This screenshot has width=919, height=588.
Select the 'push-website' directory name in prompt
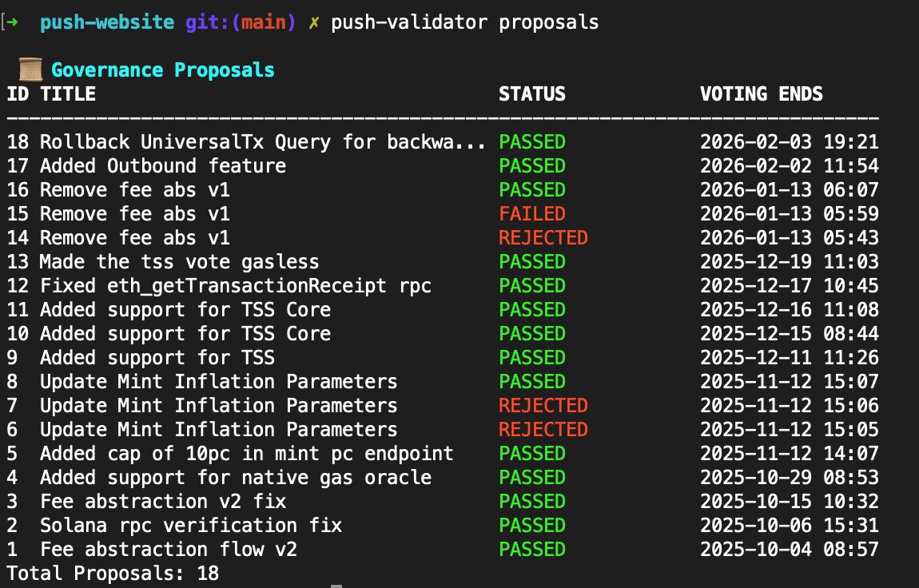(107, 22)
